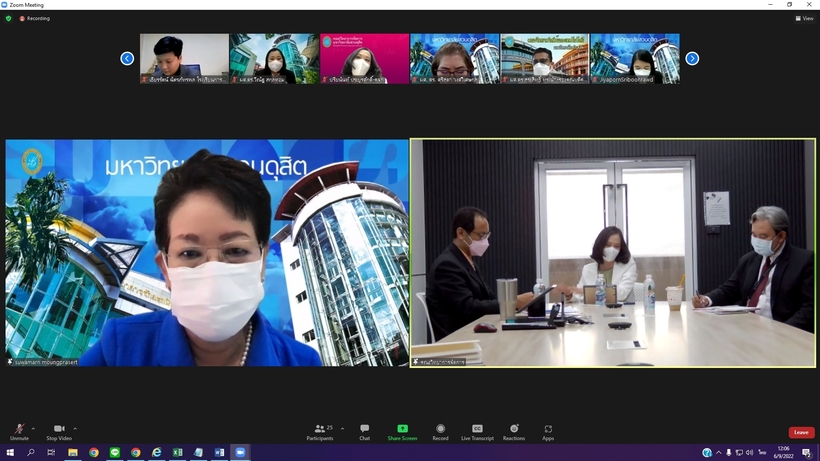The image size is (820, 461).
Task: Stop Video with the camera button
Action: [59, 432]
